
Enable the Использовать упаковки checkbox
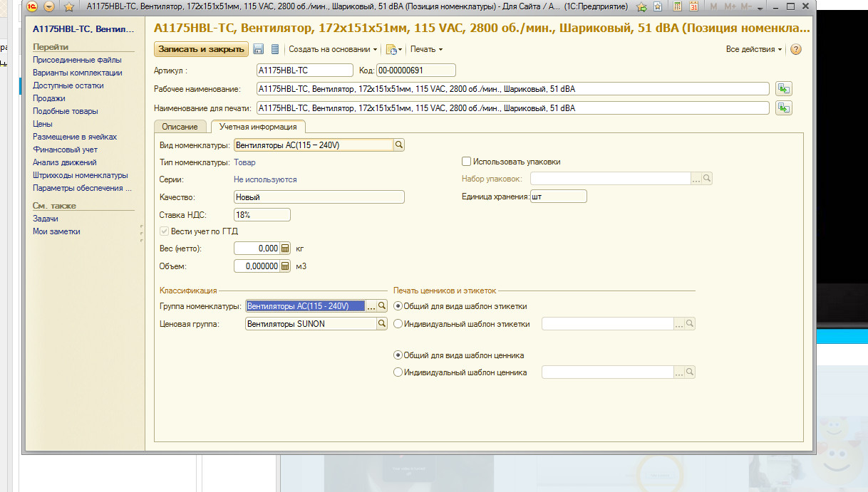(467, 162)
